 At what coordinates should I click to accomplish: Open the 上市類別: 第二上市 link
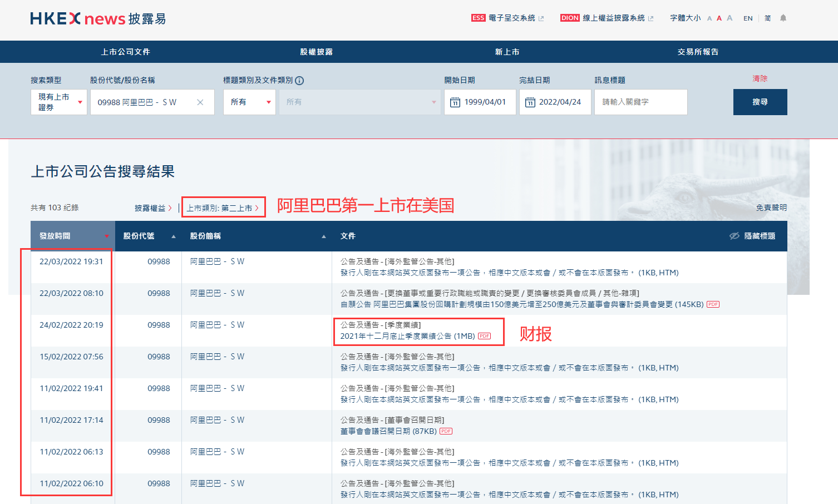[x=223, y=208]
